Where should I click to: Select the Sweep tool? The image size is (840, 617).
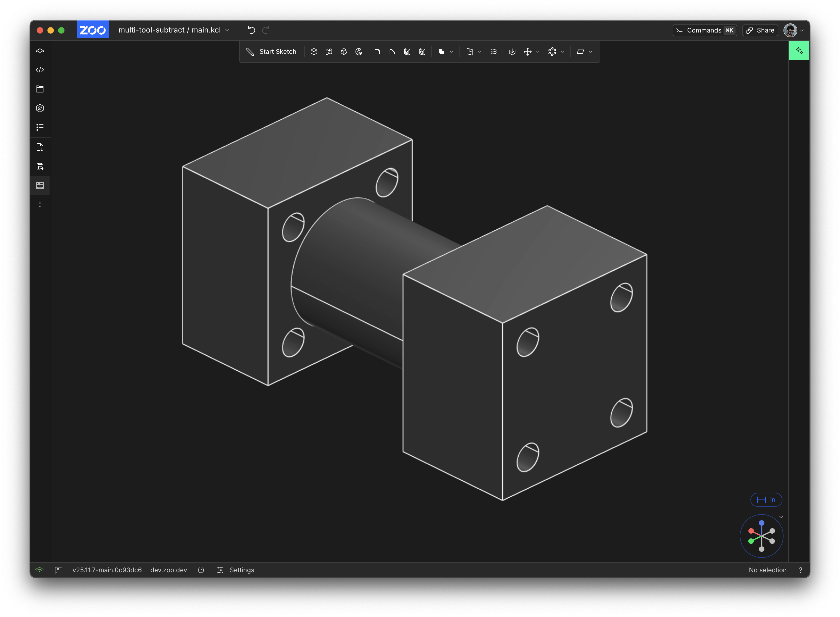(x=329, y=51)
